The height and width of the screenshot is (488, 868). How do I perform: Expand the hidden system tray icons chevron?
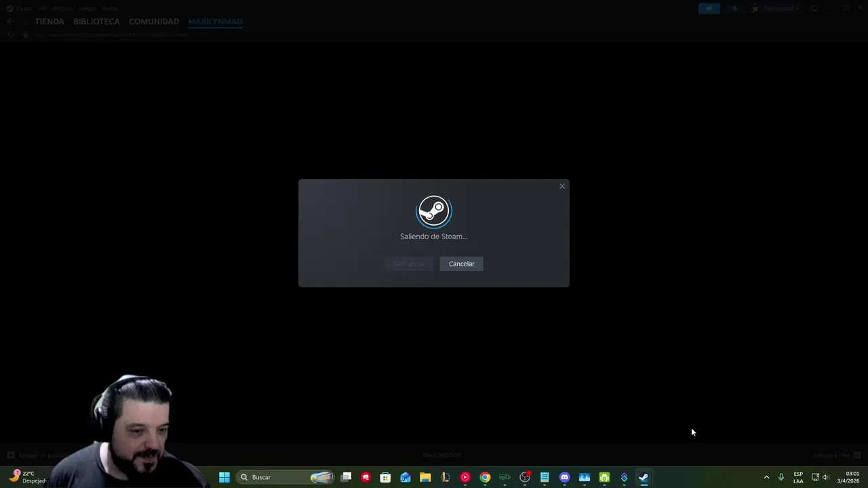767,477
